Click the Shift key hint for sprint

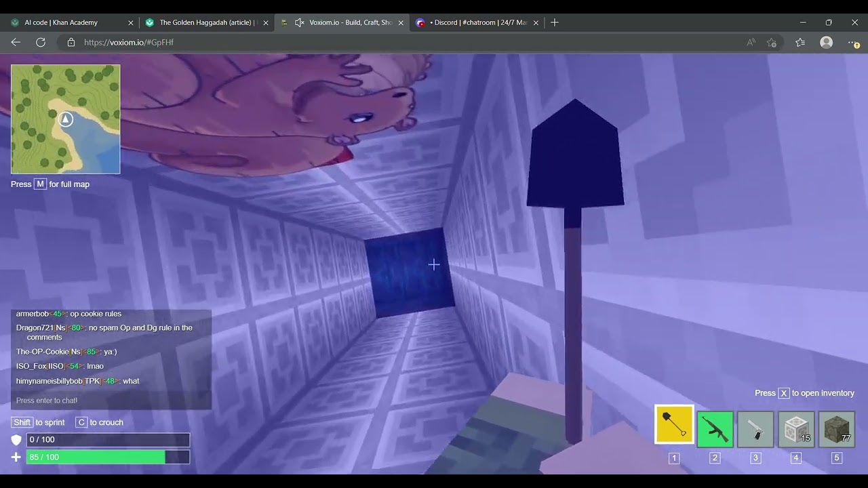pos(22,422)
